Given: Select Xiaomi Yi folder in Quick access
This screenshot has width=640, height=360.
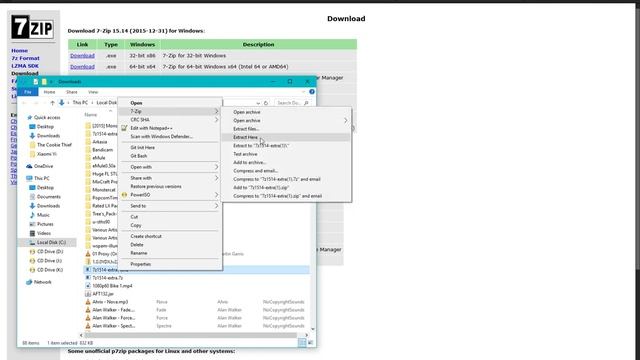Looking at the screenshot, I should [47, 154].
